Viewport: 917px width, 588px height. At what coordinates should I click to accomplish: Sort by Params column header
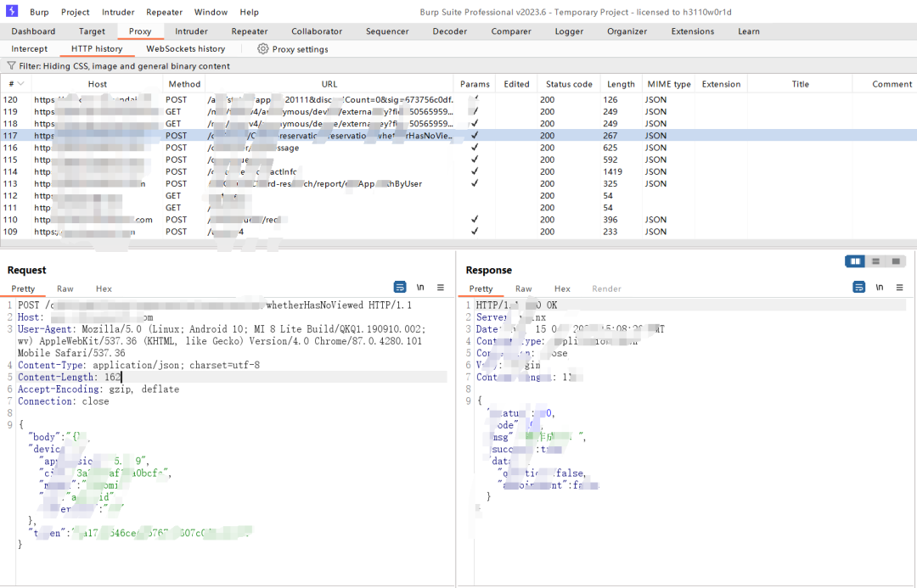(x=475, y=84)
